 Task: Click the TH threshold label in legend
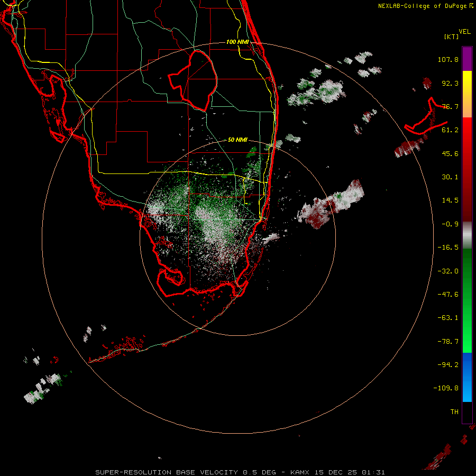tap(454, 412)
